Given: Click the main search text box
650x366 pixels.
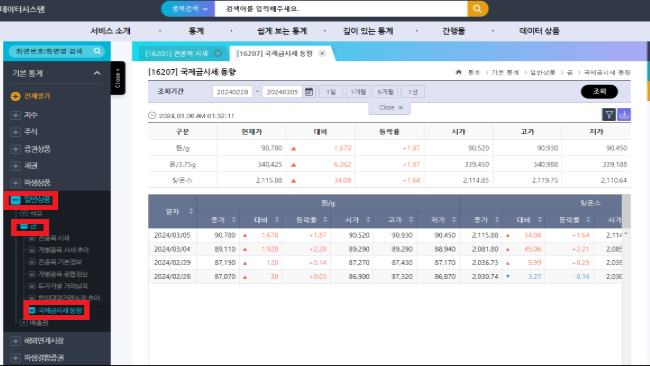Looking at the screenshot, I should 341,9.
